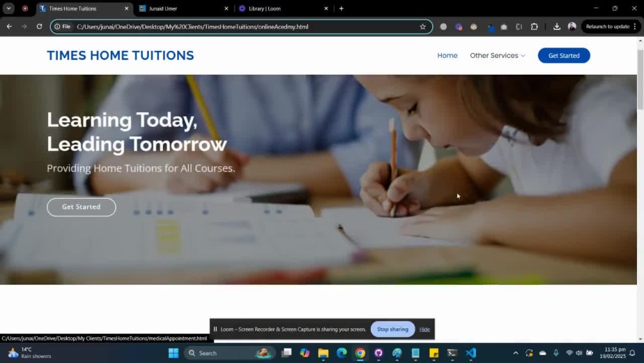
Task: Close the Times Home Tuitions tab
Action: (x=126, y=8)
